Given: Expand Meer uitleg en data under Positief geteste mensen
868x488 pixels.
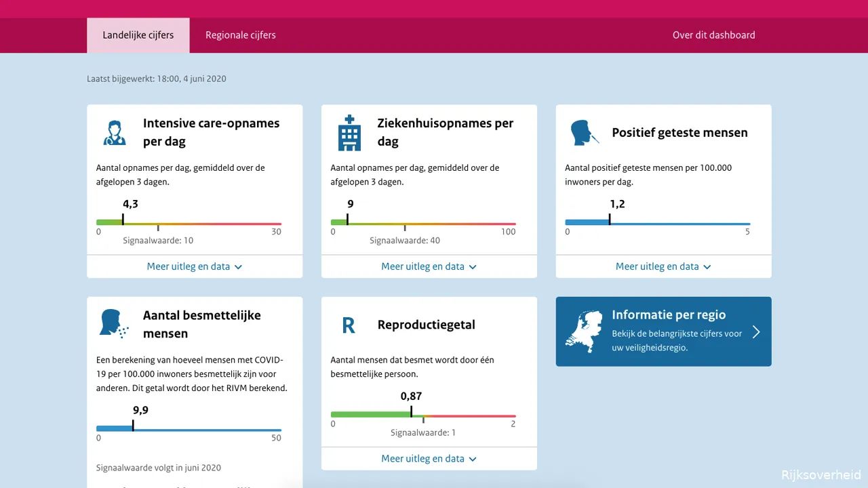Looking at the screenshot, I should pos(663,266).
